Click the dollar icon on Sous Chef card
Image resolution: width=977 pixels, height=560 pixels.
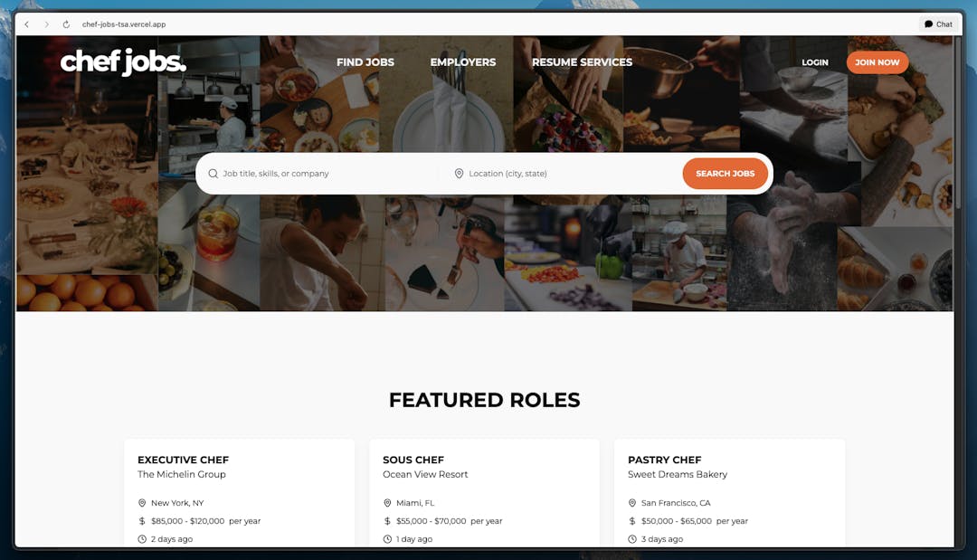[387, 521]
